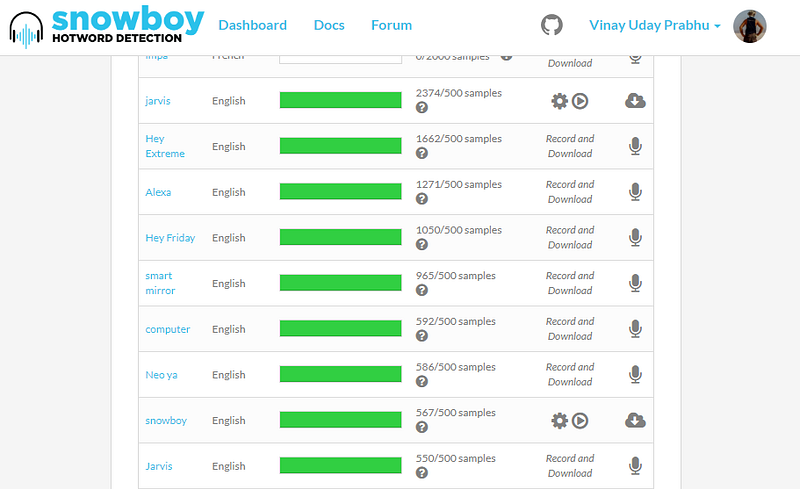
Task: Open the snowboy hotword link
Action: pos(166,421)
